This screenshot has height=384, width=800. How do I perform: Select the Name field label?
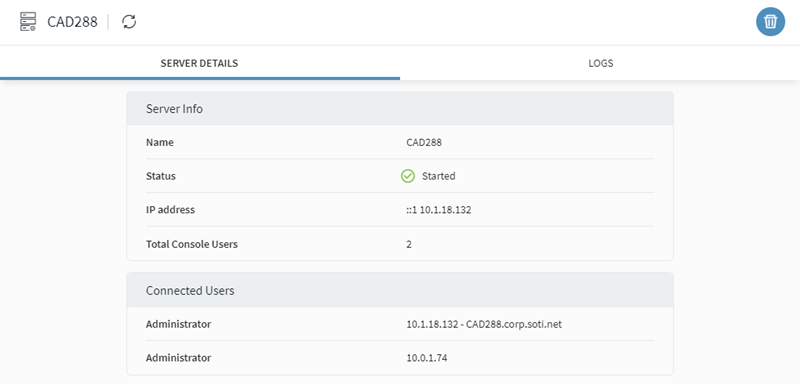[x=160, y=143]
